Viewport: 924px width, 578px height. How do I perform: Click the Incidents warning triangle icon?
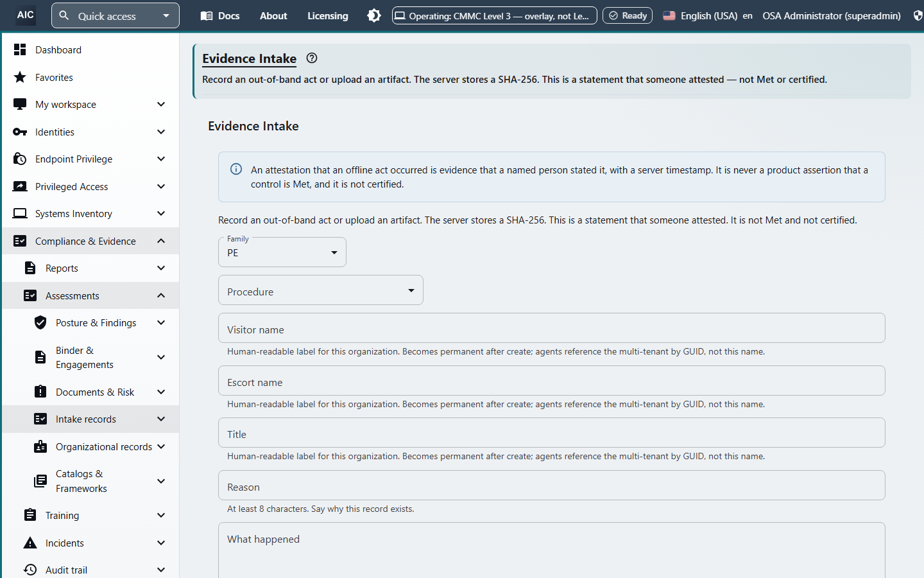(x=30, y=543)
